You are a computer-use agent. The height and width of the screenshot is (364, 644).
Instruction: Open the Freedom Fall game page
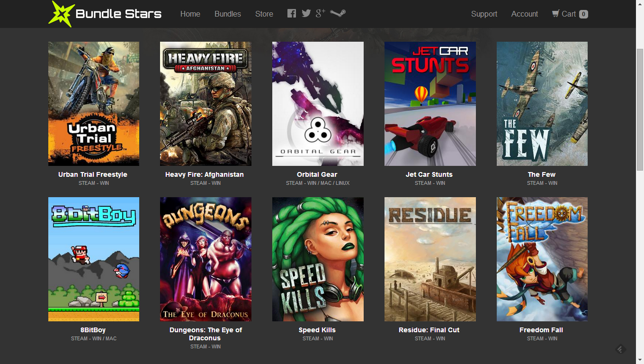pos(541,329)
